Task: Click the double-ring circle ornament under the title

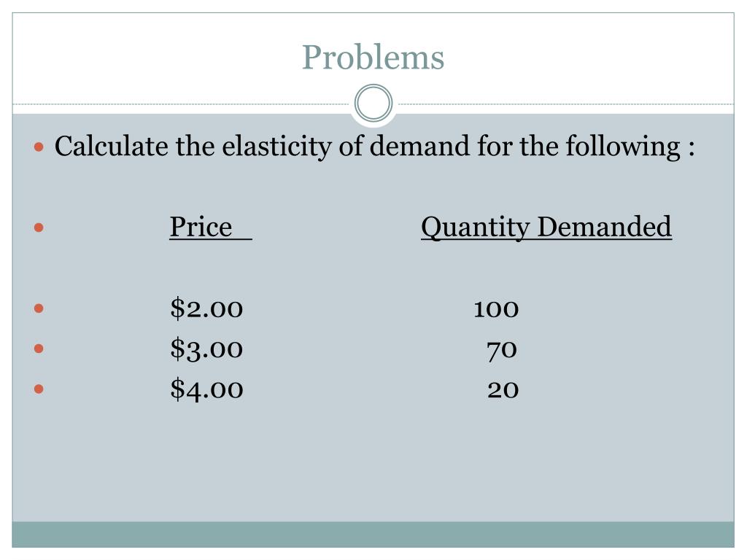Action: coord(373,104)
